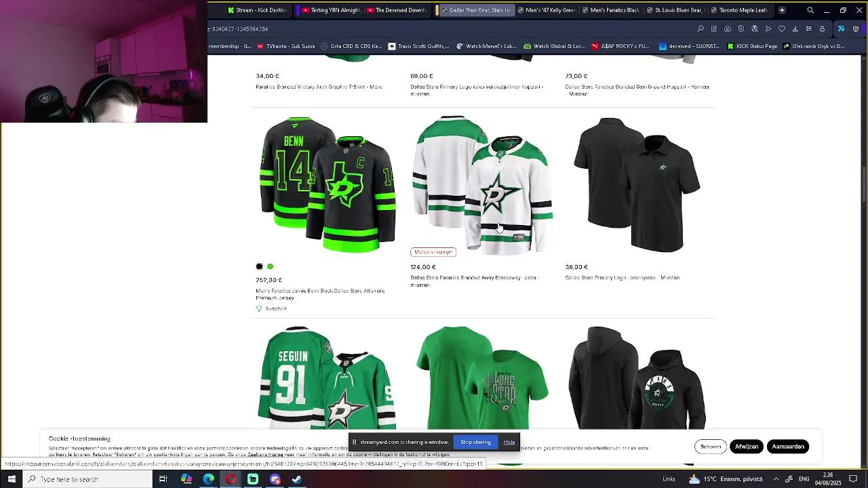Click the blue extension icon in toolbar
The width and height of the screenshot is (868, 488).
[842, 28]
